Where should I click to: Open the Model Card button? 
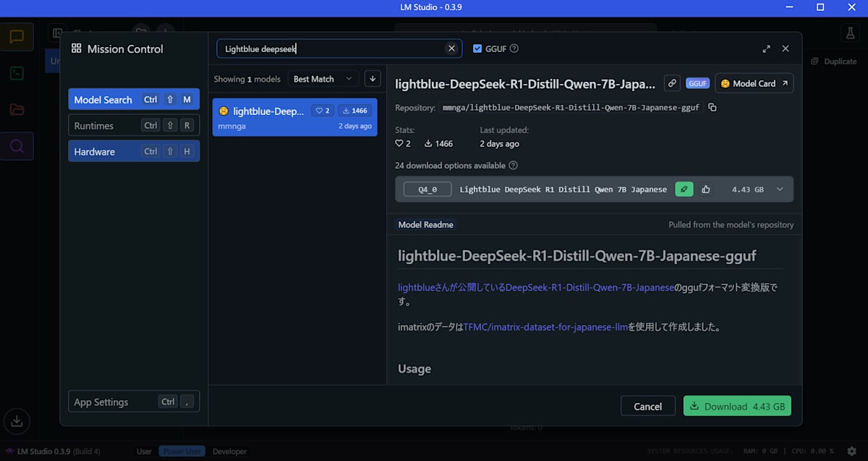754,83
